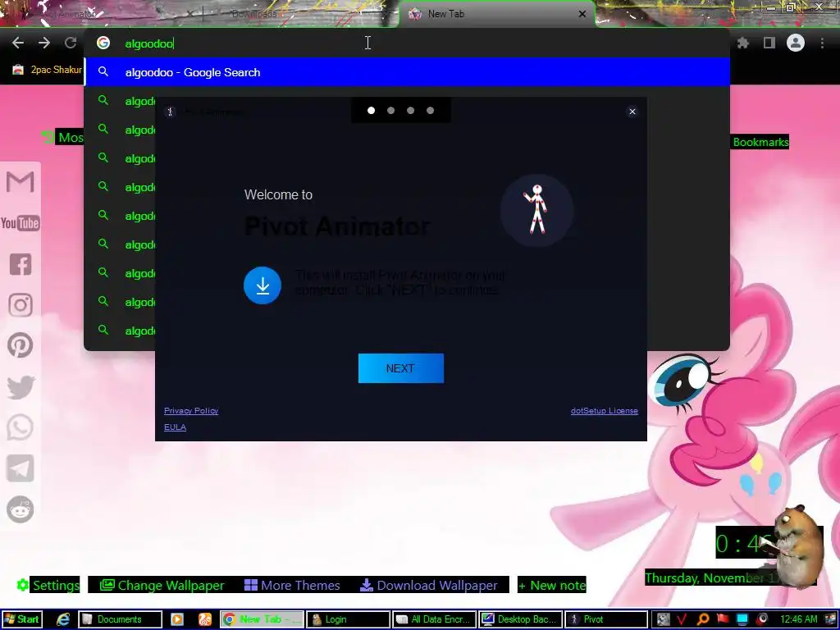The width and height of the screenshot is (840, 630).
Task: Click the Chrome back arrow
Action: [18, 43]
